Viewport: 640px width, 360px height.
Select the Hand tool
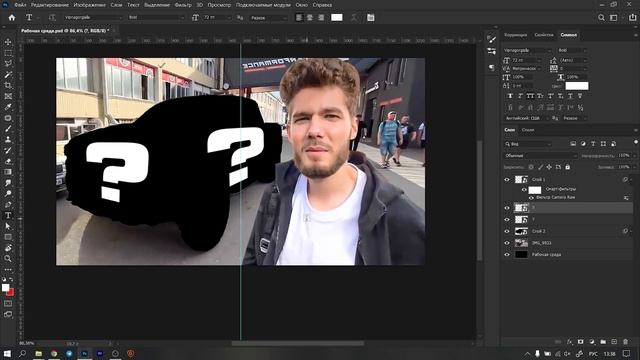[8, 248]
